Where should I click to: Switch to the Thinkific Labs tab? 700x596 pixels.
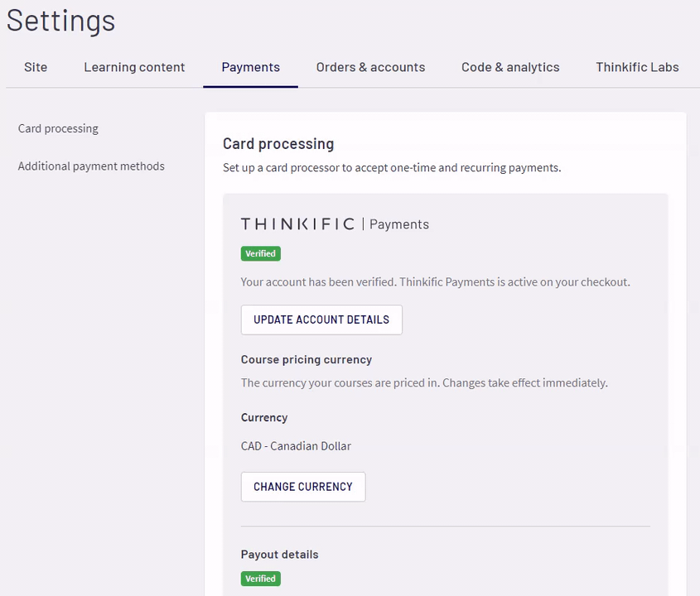[x=637, y=67]
